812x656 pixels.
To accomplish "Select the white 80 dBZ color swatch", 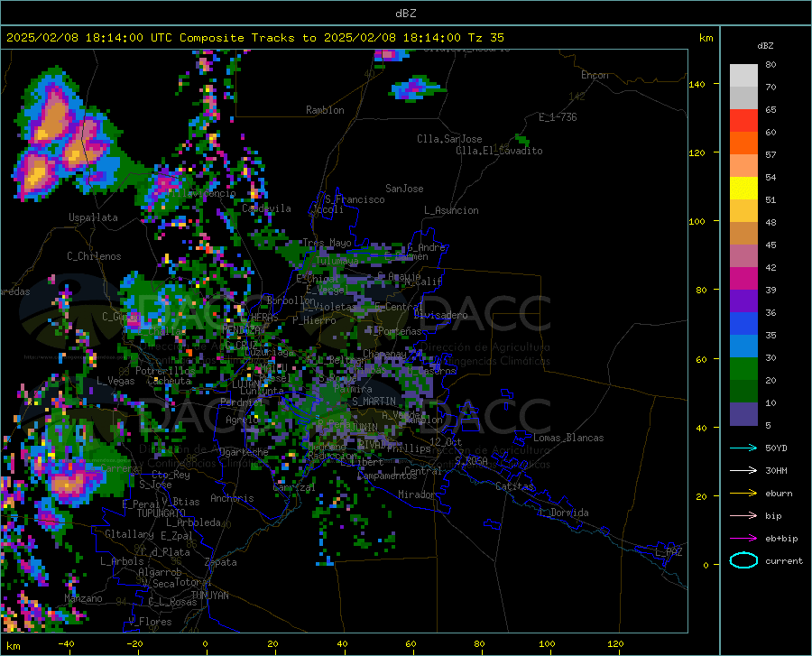I will tap(743, 75).
